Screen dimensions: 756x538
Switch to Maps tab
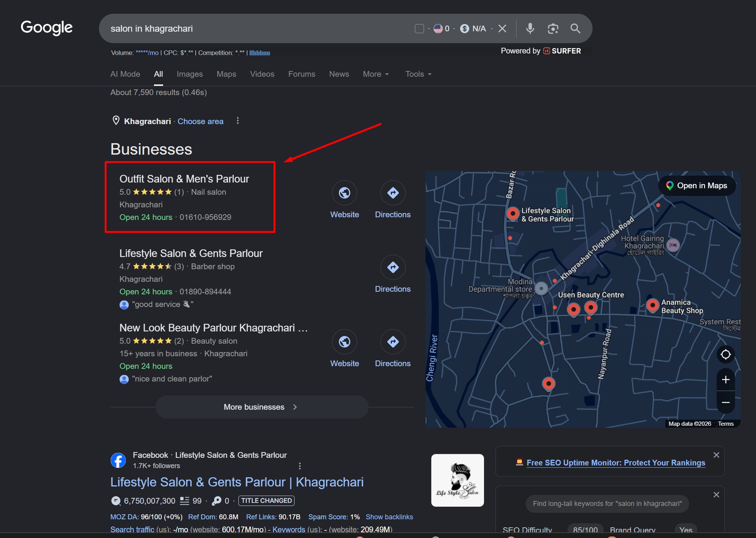click(227, 74)
